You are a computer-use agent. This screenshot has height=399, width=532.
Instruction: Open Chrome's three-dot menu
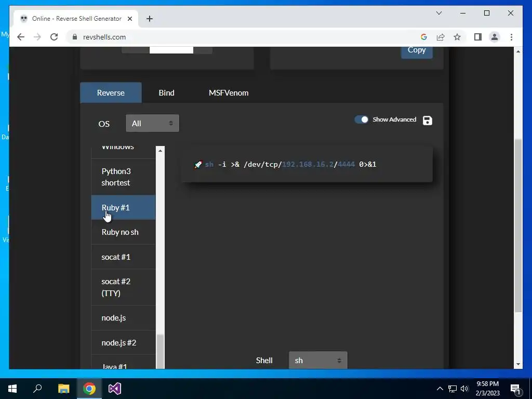click(x=511, y=37)
